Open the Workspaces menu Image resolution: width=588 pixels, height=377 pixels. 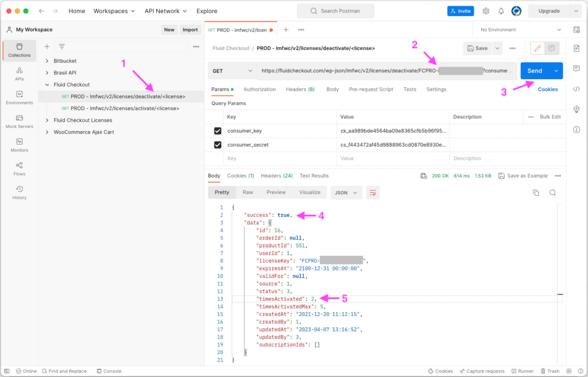114,11
